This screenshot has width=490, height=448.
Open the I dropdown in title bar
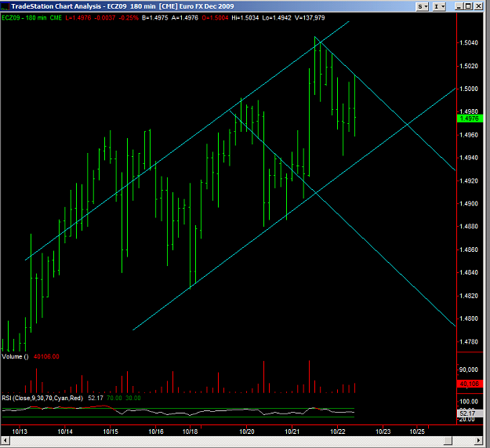coord(439,6)
